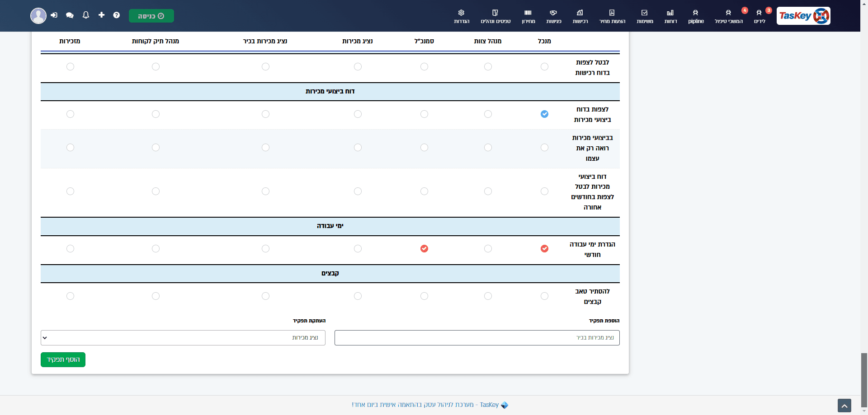
Task: Uncheck מנכל for לצפות בדוח ביצועי מכירות
Action: point(544,114)
